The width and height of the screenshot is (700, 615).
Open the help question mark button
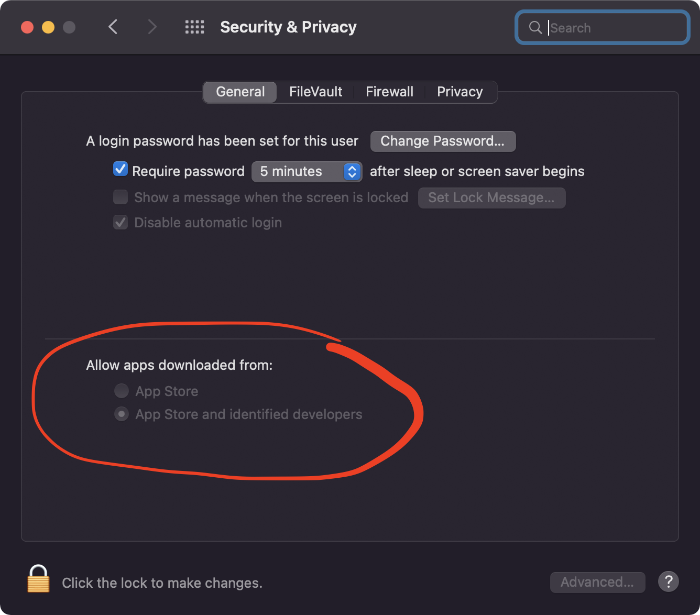(x=668, y=581)
